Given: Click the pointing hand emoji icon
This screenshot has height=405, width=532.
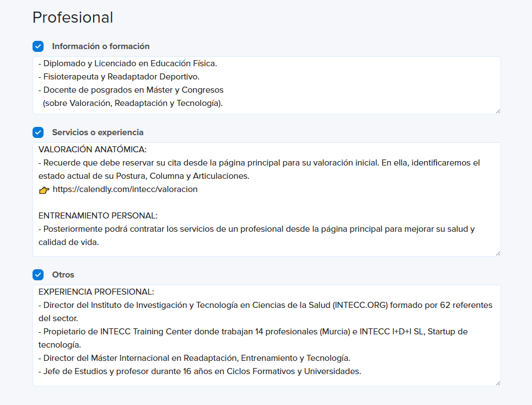Looking at the screenshot, I should click(44, 190).
